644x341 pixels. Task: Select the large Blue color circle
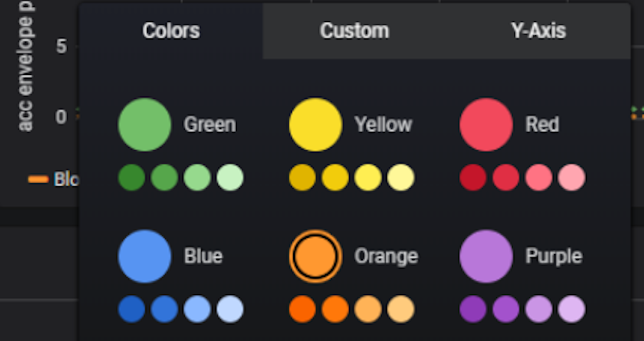pyautogui.click(x=145, y=256)
